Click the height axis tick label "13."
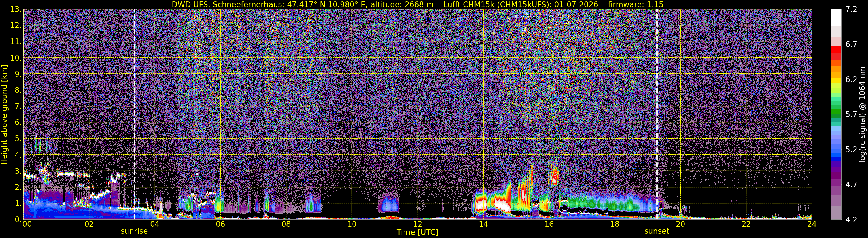 (x=16, y=9)
